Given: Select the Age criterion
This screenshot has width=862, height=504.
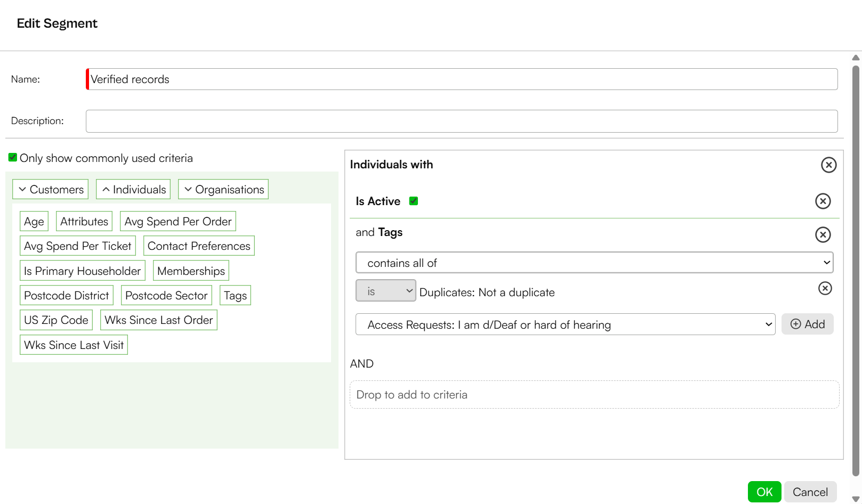Looking at the screenshot, I should tap(34, 221).
